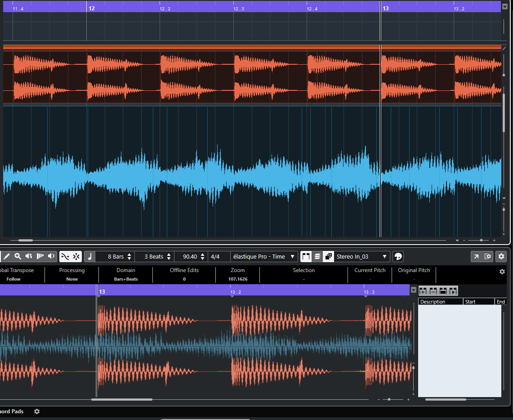This screenshot has width=513, height=420.
Task: Toggle Show All Clips layered button
Action: pyautogui.click(x=317, y=256)
